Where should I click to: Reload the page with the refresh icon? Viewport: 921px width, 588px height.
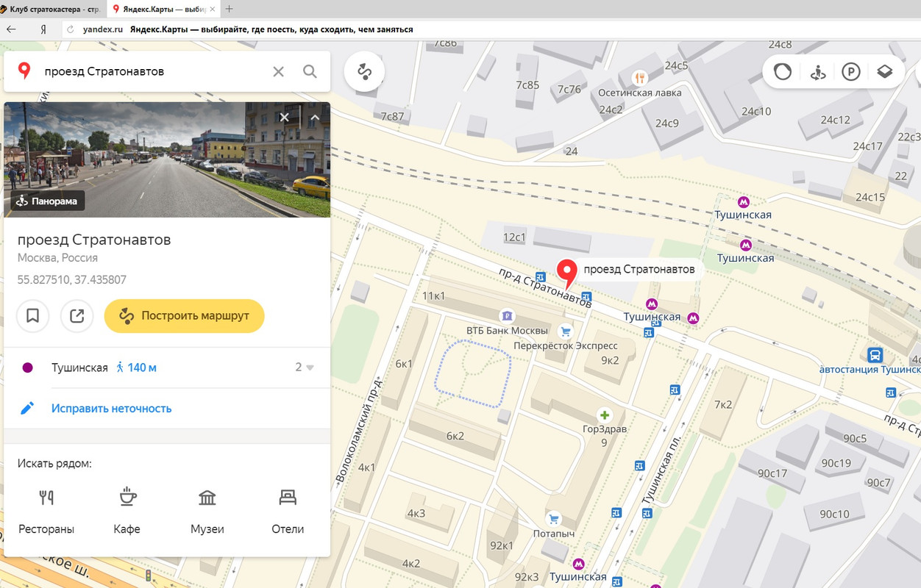point(71,29)
